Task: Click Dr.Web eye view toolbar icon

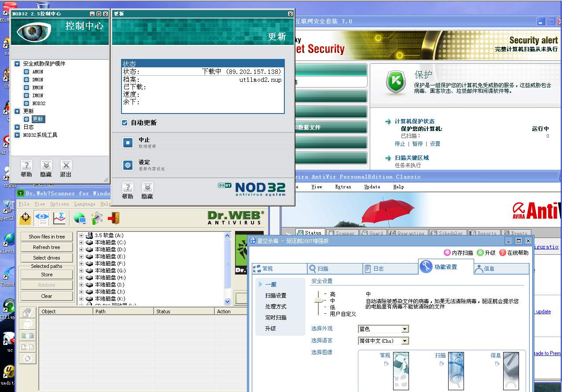Action: pyautogui.click(x=42, y=217)
